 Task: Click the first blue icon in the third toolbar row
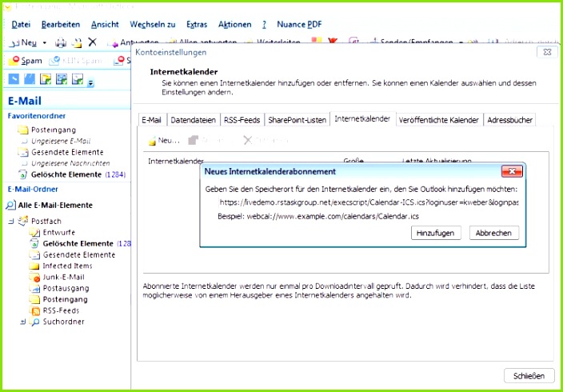pos(14,78)
